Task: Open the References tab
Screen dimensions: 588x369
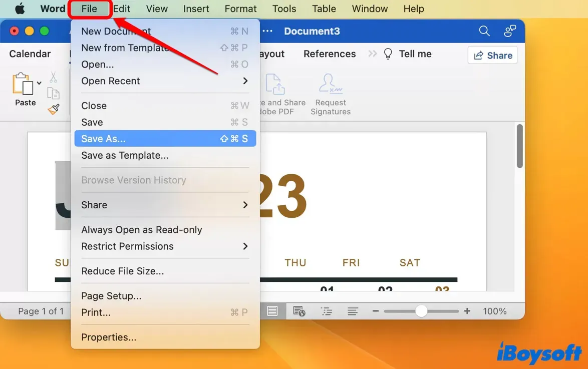Action: 330,54
